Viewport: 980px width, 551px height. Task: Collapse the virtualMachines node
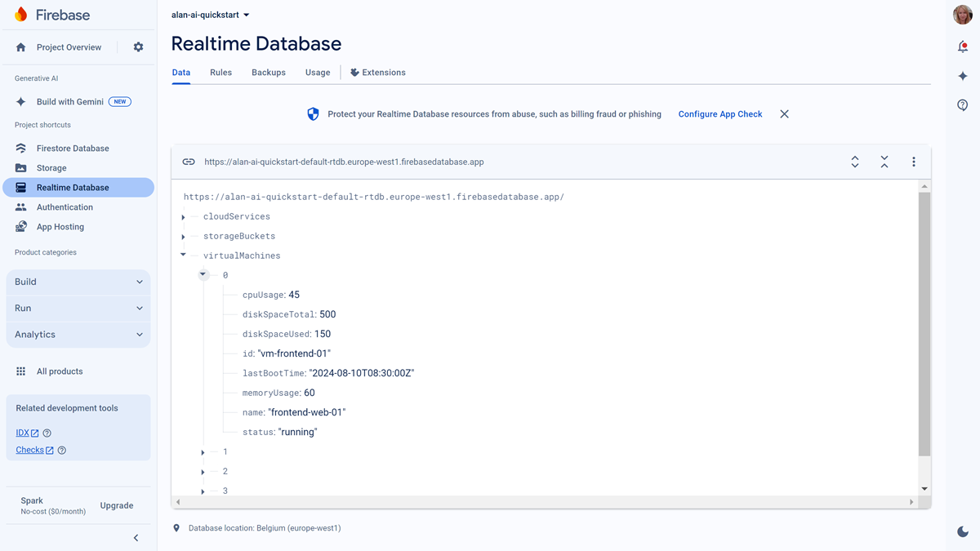(x=183, y=255)
